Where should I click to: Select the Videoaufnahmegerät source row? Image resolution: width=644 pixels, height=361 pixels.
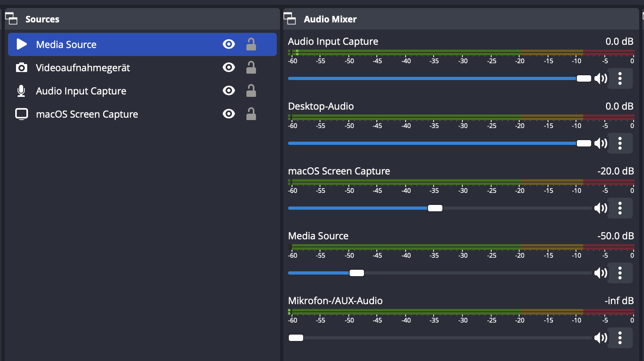[142, 68]
